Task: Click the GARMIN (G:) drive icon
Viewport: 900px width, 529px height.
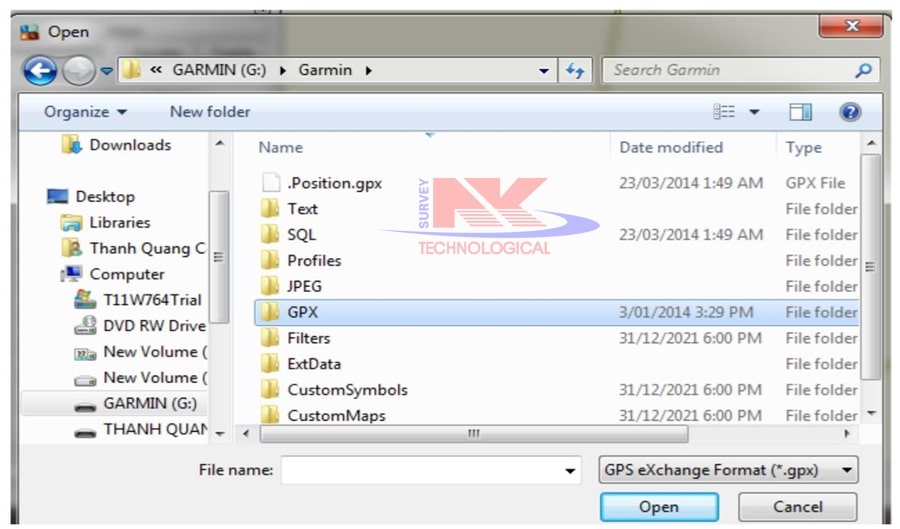Action: pyautogui.click(x=86, y=407)
